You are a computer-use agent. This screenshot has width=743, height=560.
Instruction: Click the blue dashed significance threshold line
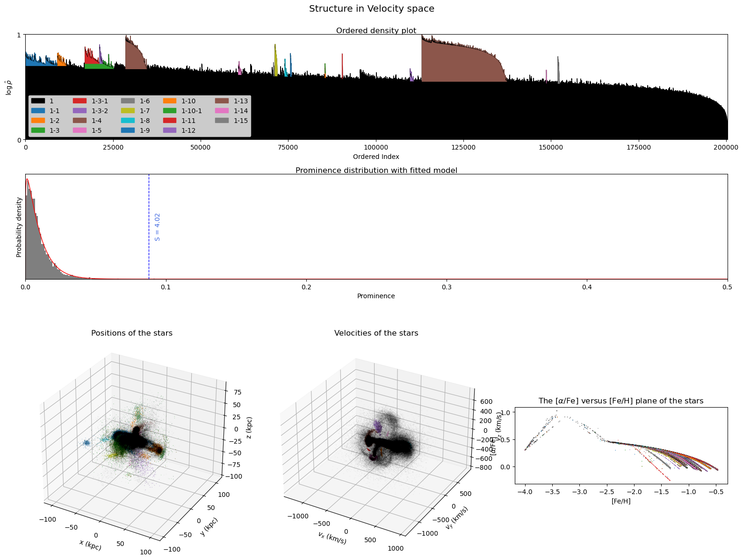(149, 227)
